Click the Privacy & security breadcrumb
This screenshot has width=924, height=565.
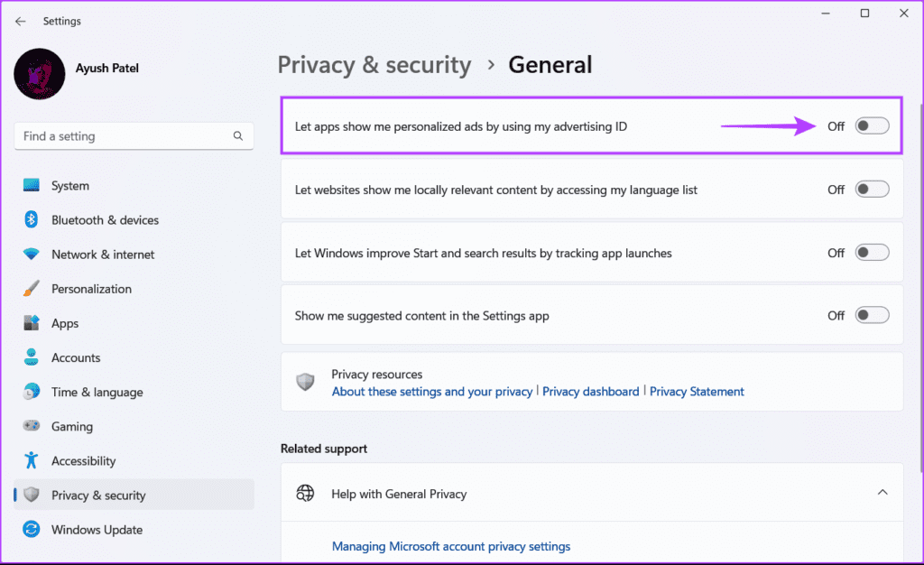coord(374,65)
